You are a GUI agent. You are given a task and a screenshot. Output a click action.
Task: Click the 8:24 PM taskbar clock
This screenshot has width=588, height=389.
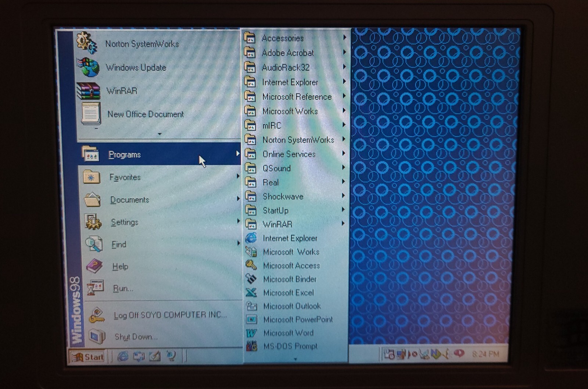[485, 354]
